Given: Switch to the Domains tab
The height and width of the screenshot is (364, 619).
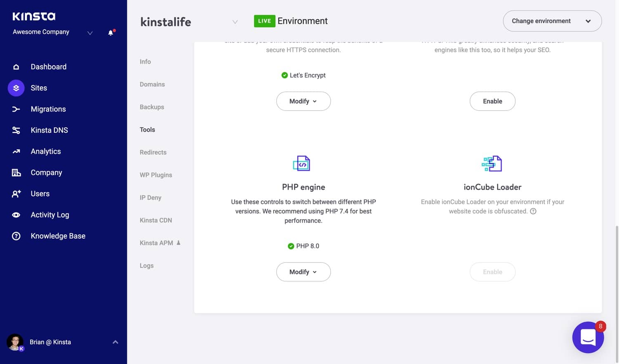Looking at the screenshot, I should click(x=152, y=84).
